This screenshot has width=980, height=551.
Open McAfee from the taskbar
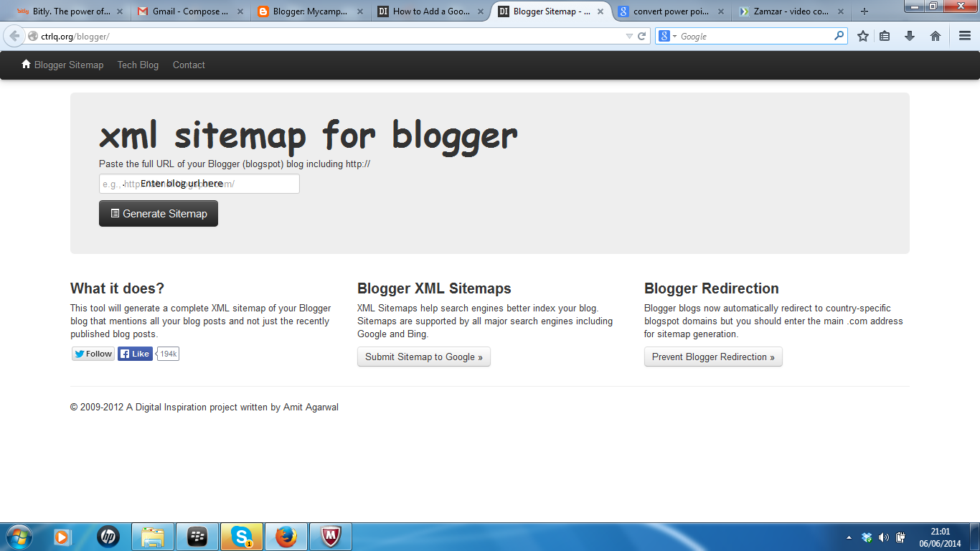coord(331,537)
